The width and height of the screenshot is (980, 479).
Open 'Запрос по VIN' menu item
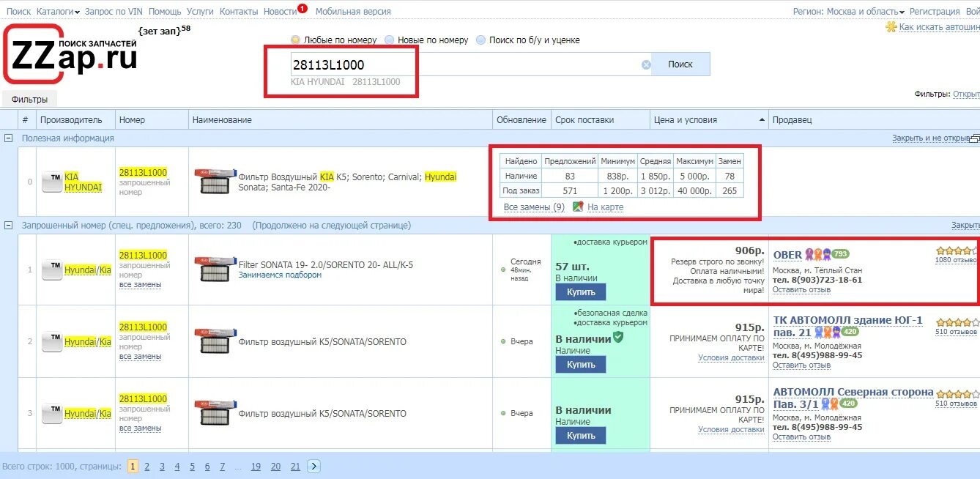(x=114, y=12)
